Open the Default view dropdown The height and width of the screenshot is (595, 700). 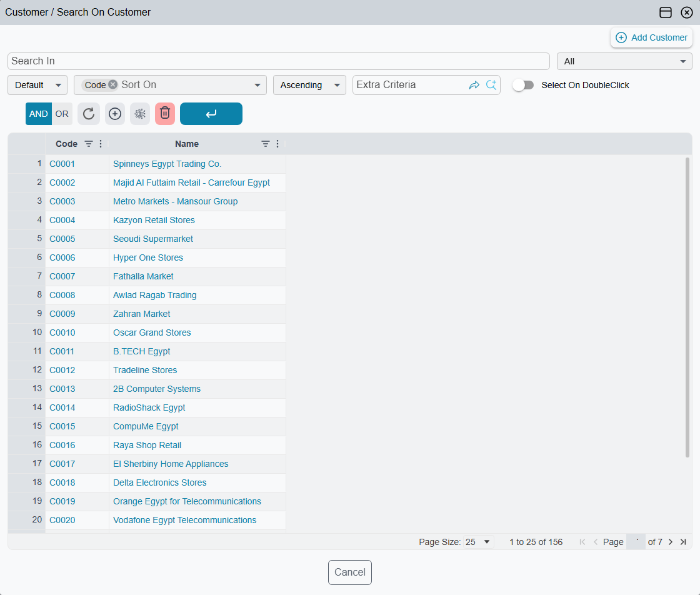pyautogui.click(x=37, y=85)
